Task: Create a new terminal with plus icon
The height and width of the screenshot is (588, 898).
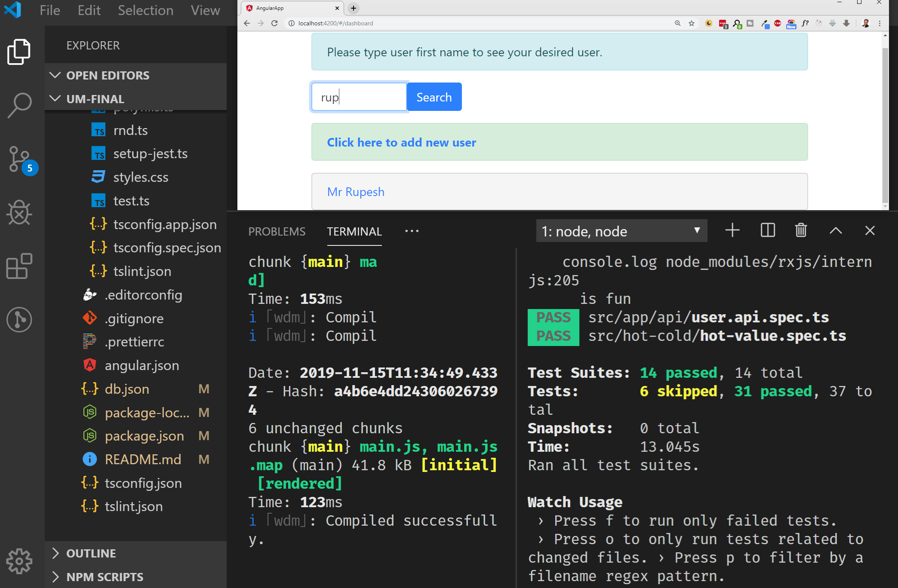Action: click(x=732, y=231)
